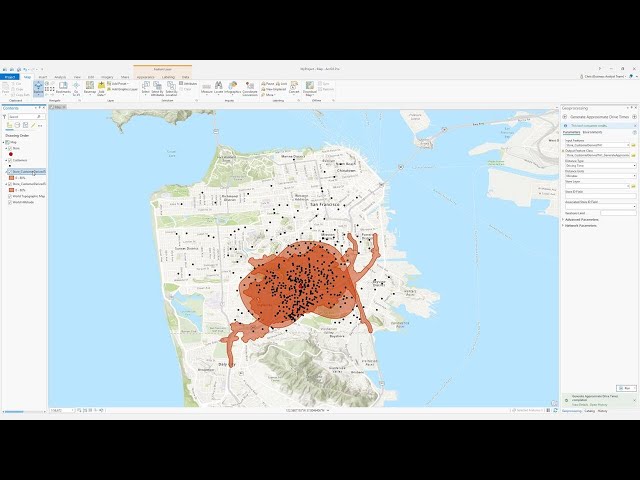Switch to the Appearance ribbon tab

[x=145, y=77]
